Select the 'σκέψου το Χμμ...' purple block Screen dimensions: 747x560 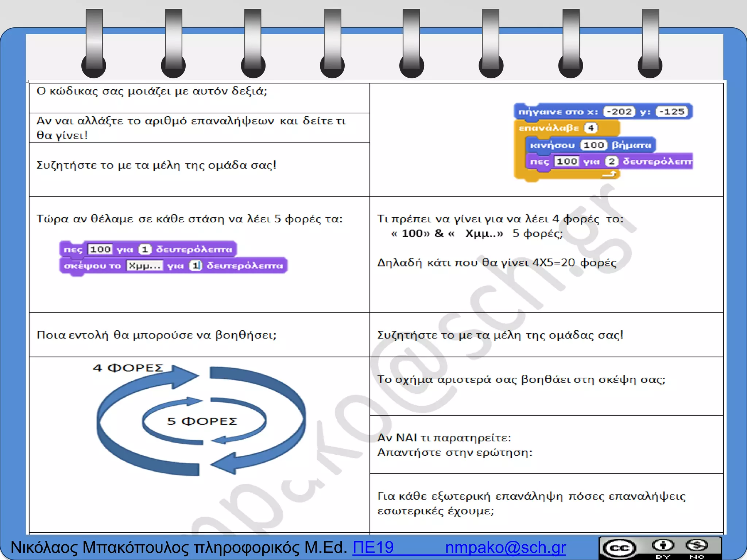92,266
